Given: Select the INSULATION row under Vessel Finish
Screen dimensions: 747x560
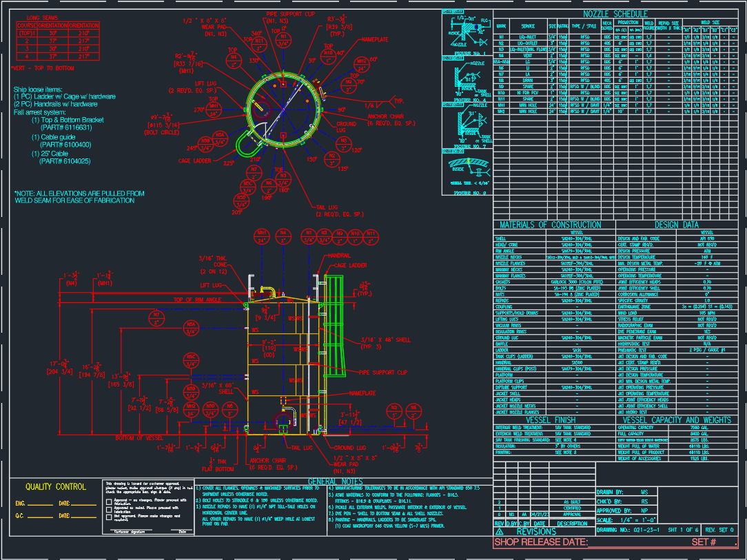Looking at the screenshot, I should click(555, 446).
